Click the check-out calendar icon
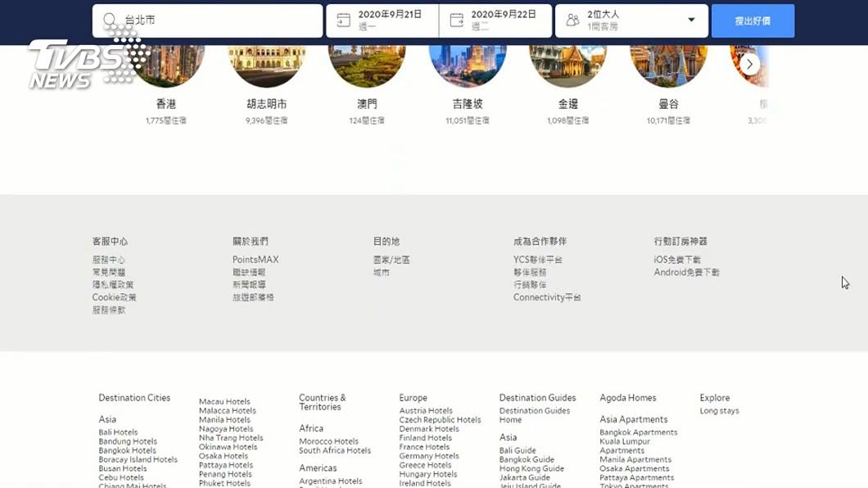Screen dimensions: 868x488 point(457,20)
